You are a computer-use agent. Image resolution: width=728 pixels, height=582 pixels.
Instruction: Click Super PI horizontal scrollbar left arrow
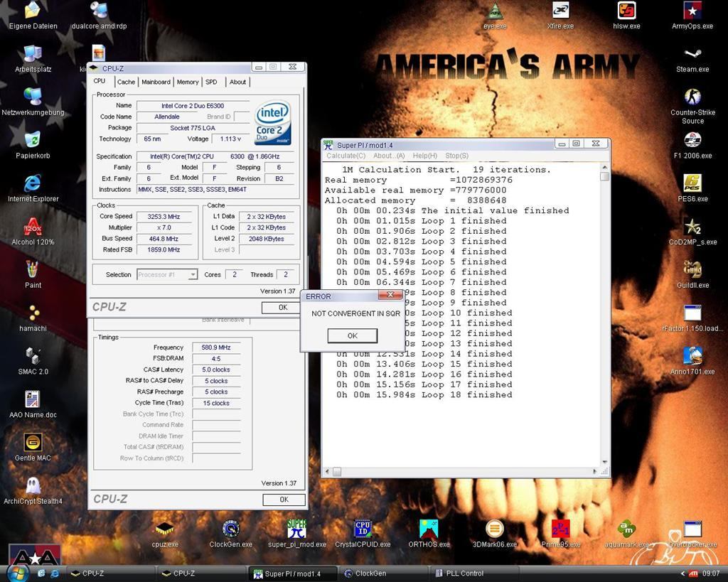[327, 472]
